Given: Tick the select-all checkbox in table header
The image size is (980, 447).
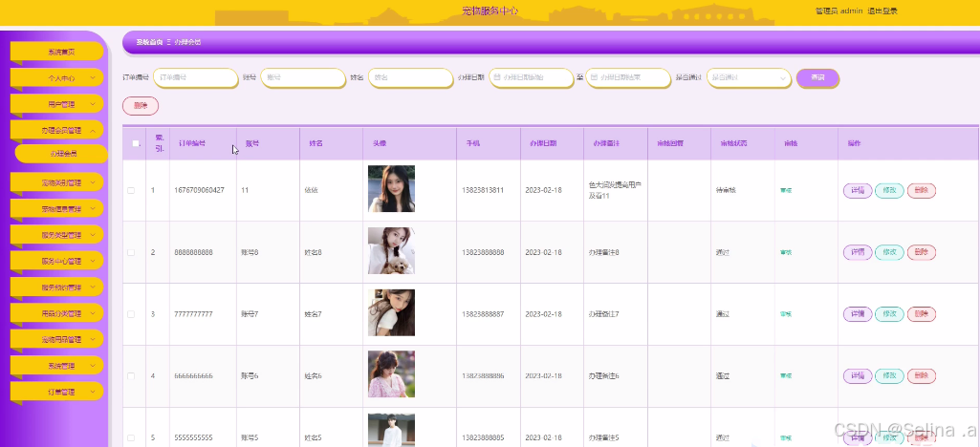Looking at the screenshot, I should [135, 143].
